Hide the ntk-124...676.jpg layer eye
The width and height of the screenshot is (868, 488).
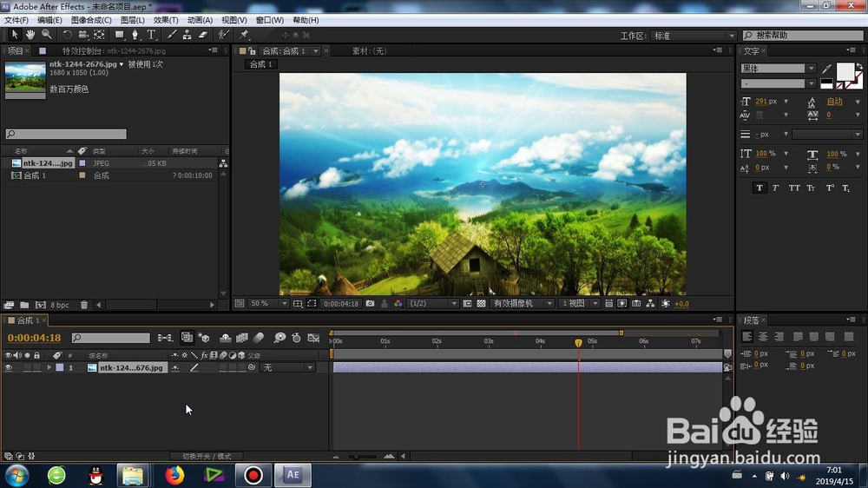9,367
